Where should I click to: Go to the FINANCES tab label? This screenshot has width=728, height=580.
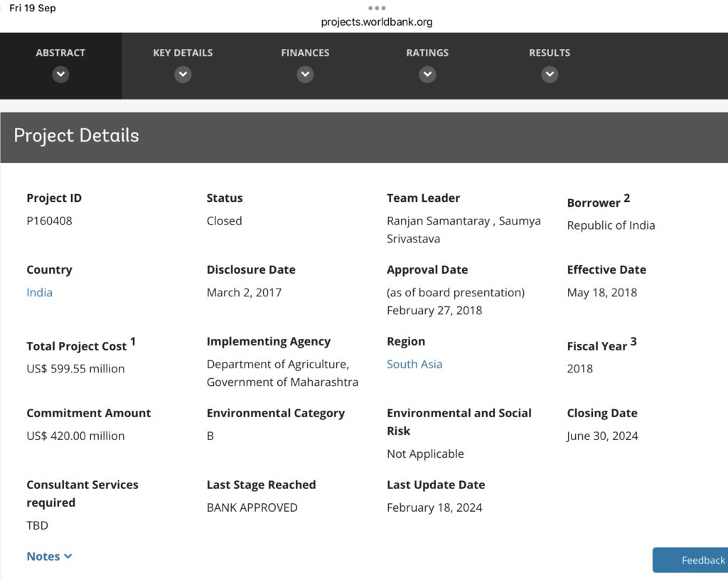[305, 53]
